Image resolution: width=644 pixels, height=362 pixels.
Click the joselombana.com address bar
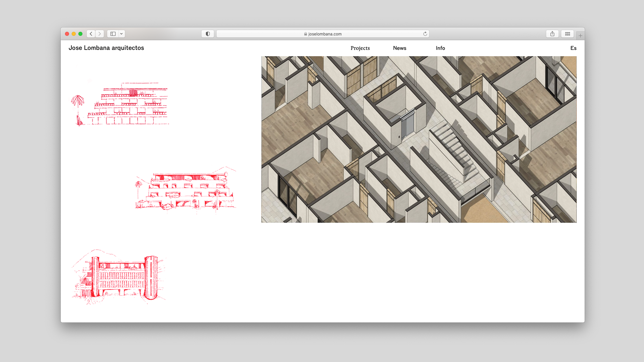(x=323, y=34)
